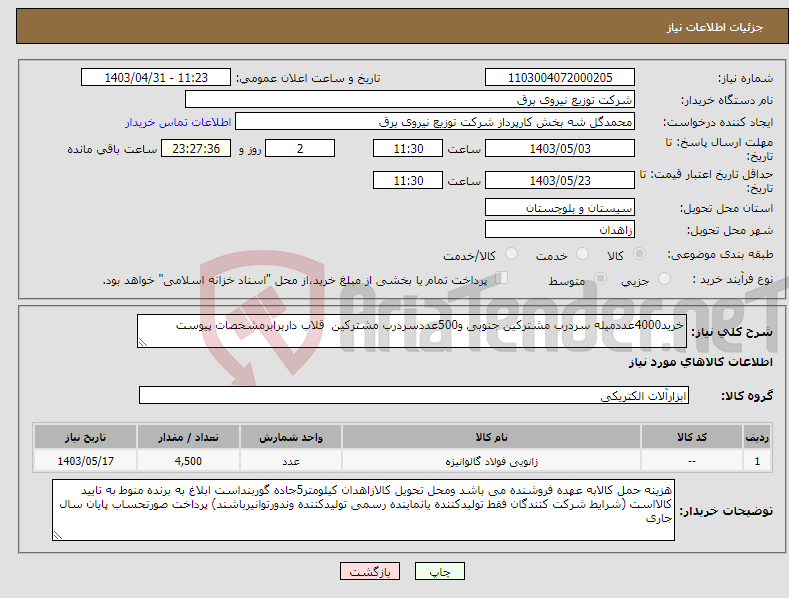Click price validity date 1403/05/23
This screenshot has height=598, width=789.
point(560,180)
